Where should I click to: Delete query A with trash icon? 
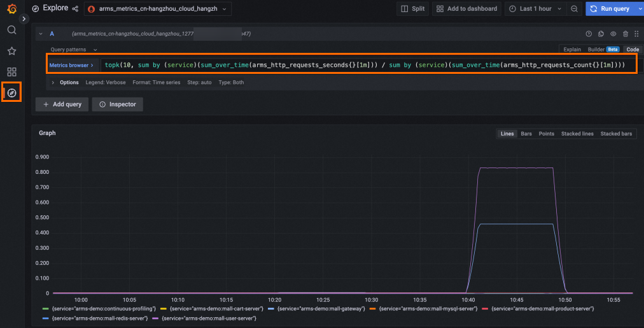pyautogui.click(x=626, y=34)
